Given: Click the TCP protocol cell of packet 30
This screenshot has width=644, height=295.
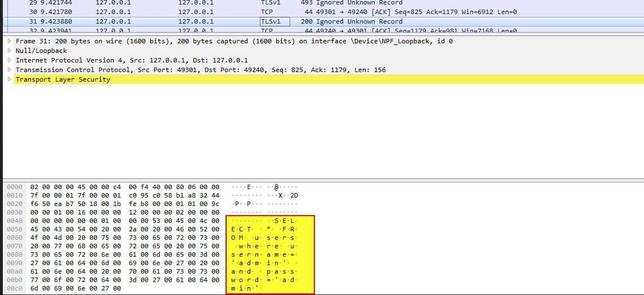Looking at the screenshot, I should coord(267,12).
